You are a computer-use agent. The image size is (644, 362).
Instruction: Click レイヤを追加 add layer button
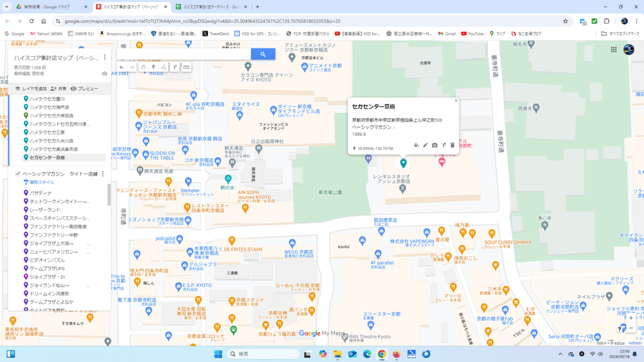(31, 88)
